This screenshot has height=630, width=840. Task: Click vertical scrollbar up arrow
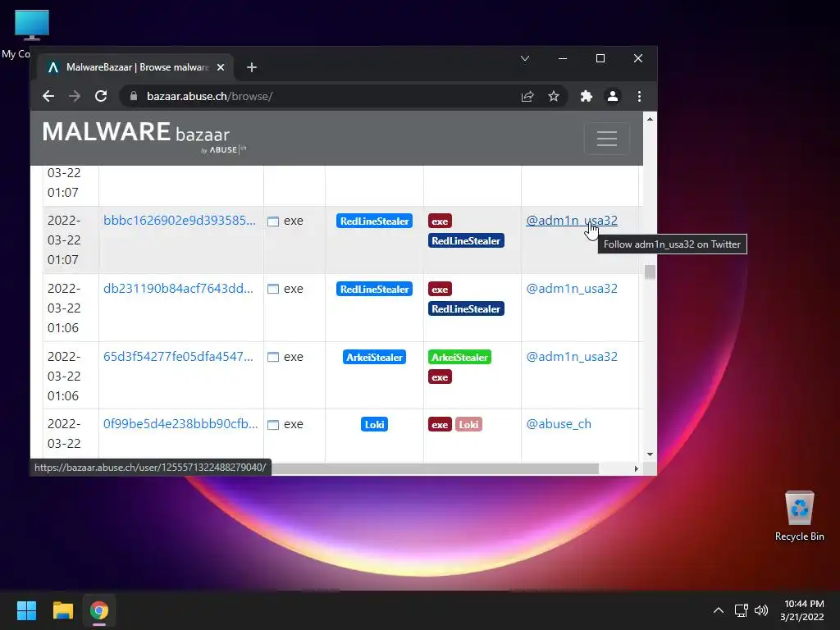(x=650, y=119)
